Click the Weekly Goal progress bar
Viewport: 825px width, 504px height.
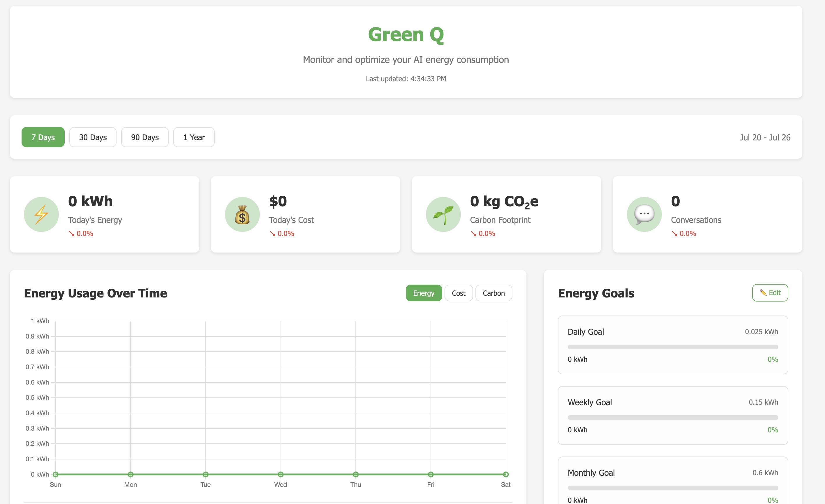pyautogui.click(x=673, y=417)
